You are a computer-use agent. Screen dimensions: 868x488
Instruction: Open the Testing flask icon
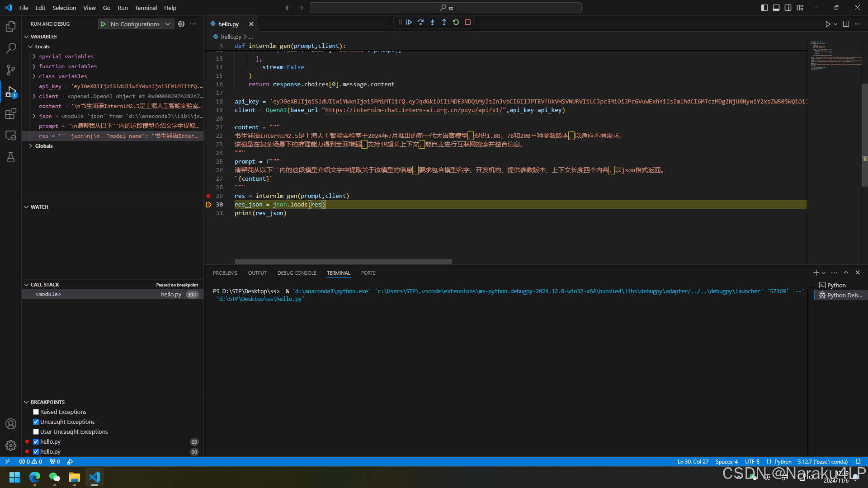tap(11, 157)
